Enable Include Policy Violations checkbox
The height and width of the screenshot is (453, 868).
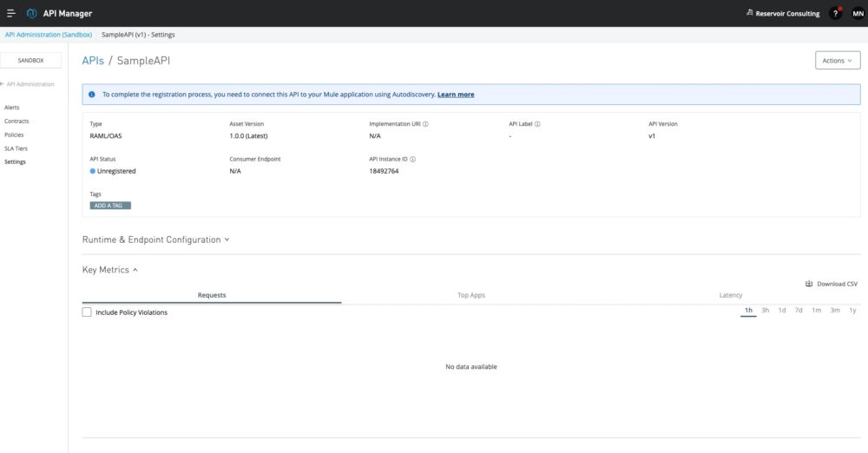pos(87,312)
